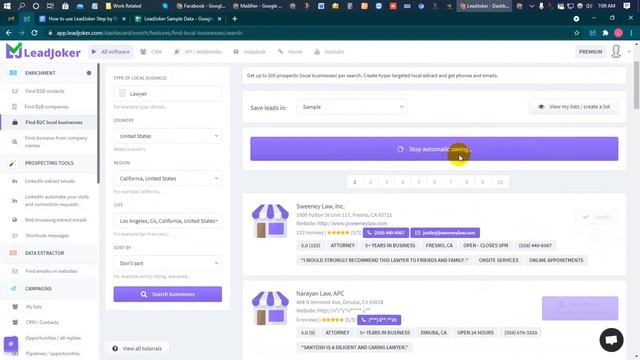This screenshot has width=640, height=360.
Task: Go to results page 10
Action: (x=500, y=182)
